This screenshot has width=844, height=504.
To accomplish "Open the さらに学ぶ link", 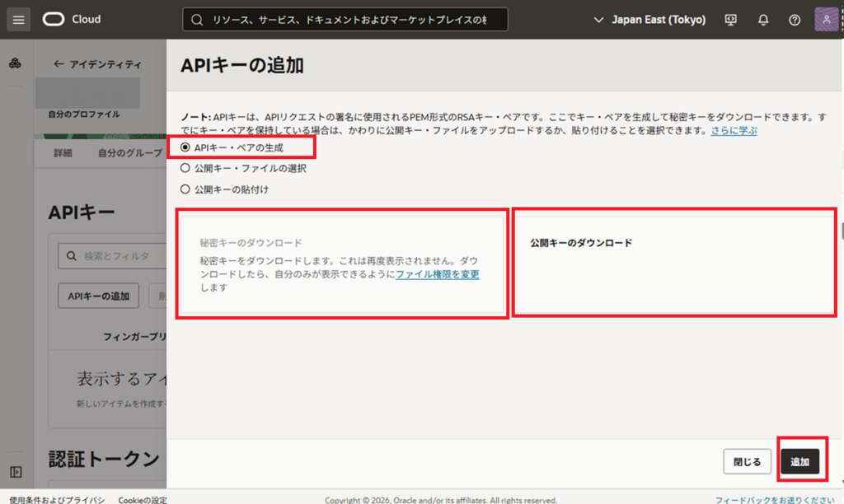I will (734, 131).
